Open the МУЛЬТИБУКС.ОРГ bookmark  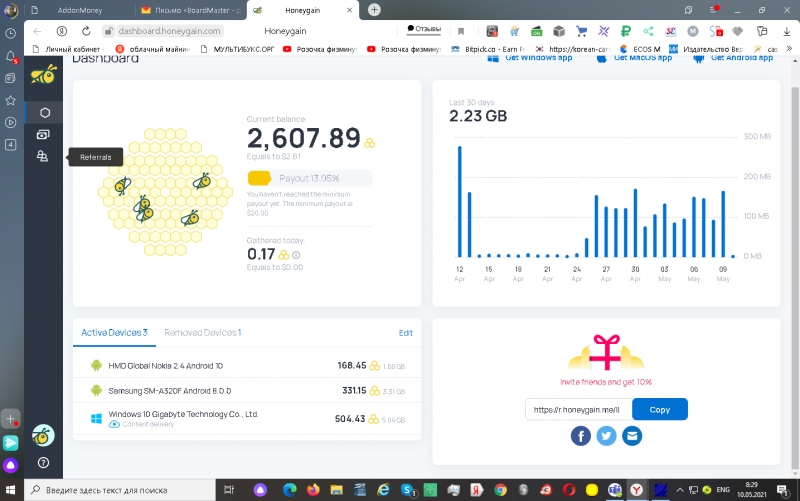coord(237,49)
